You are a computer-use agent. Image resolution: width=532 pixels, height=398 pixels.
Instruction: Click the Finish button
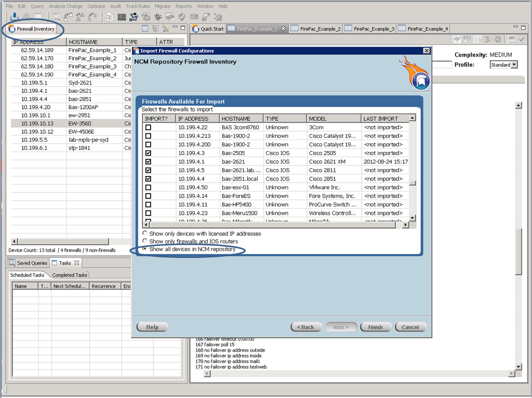(375, 327)
